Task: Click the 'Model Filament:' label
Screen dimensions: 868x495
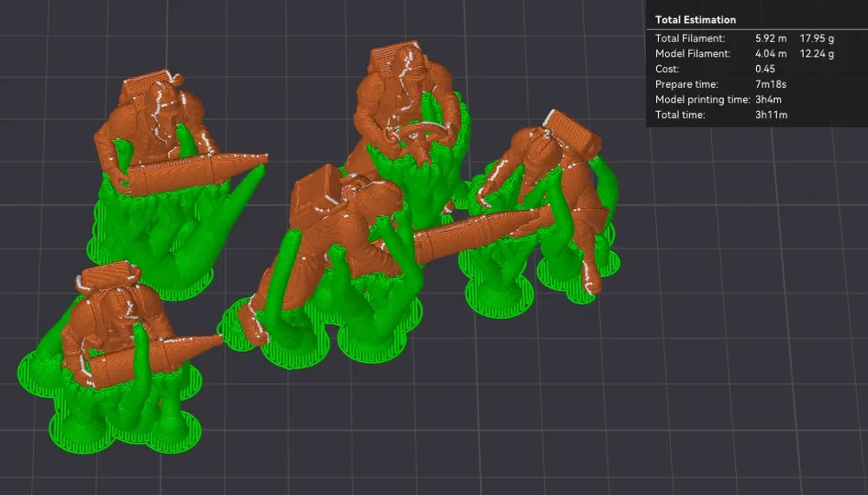Action: point(693,54)
